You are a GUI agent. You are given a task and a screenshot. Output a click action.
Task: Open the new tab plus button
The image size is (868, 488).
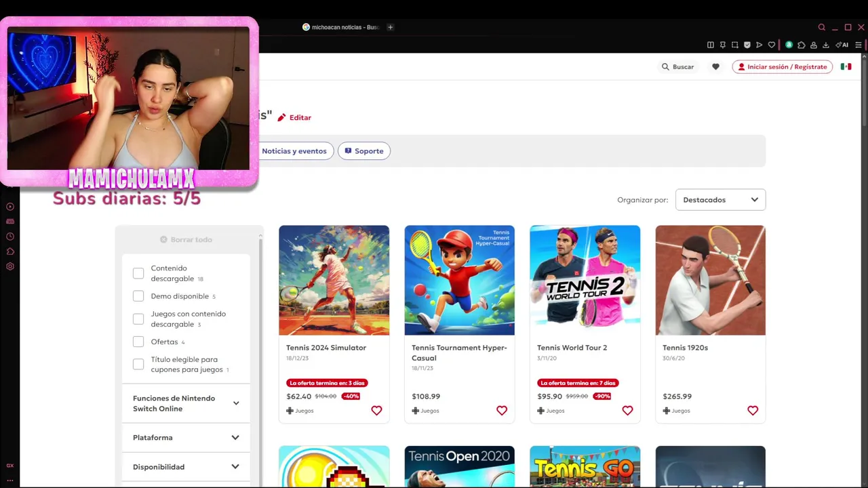(390, 27)
